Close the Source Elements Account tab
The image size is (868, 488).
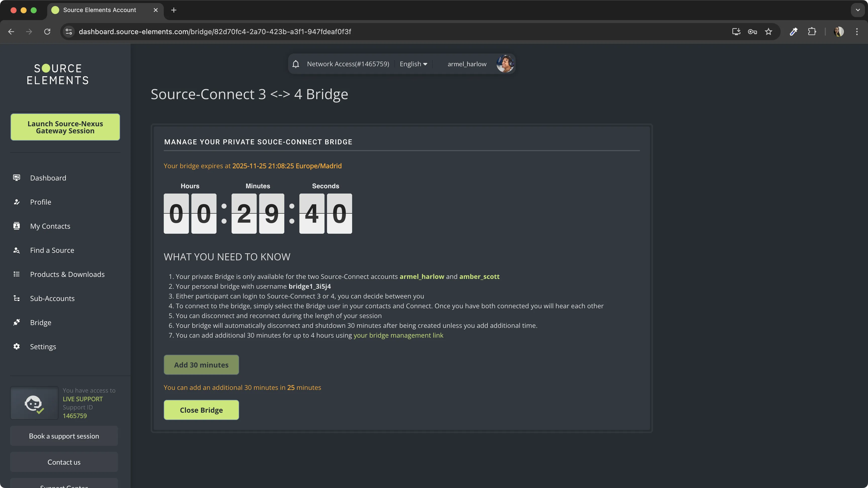point(156,10)
